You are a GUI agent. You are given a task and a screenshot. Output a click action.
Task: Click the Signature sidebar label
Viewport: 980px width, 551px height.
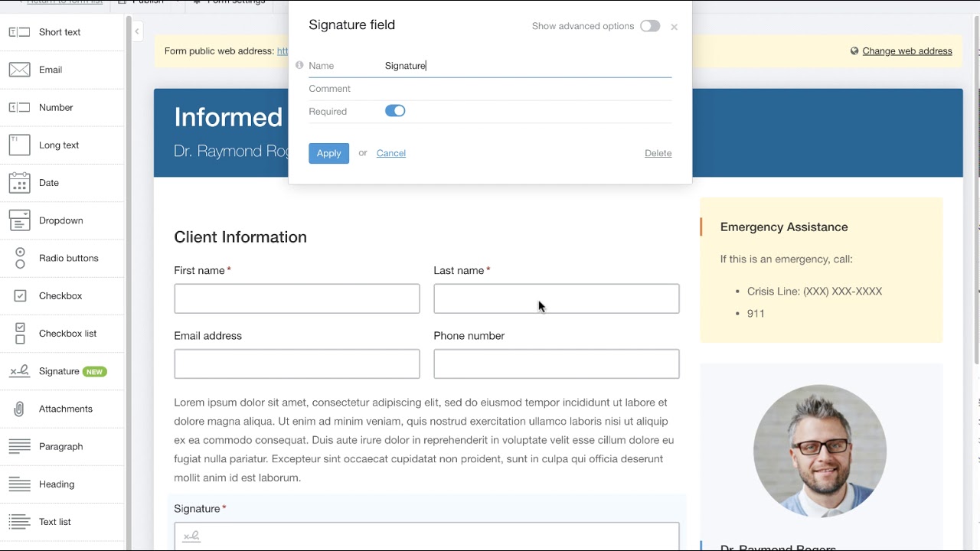pos(59,371)
